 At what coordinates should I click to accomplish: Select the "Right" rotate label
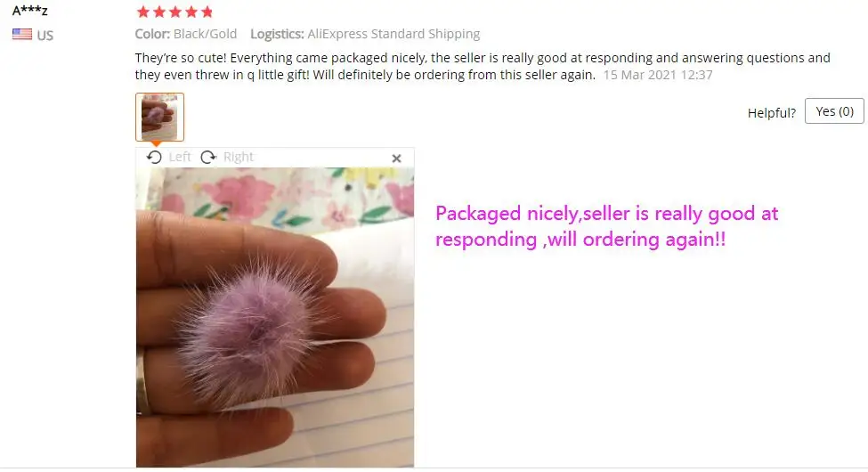click(238, 157)
